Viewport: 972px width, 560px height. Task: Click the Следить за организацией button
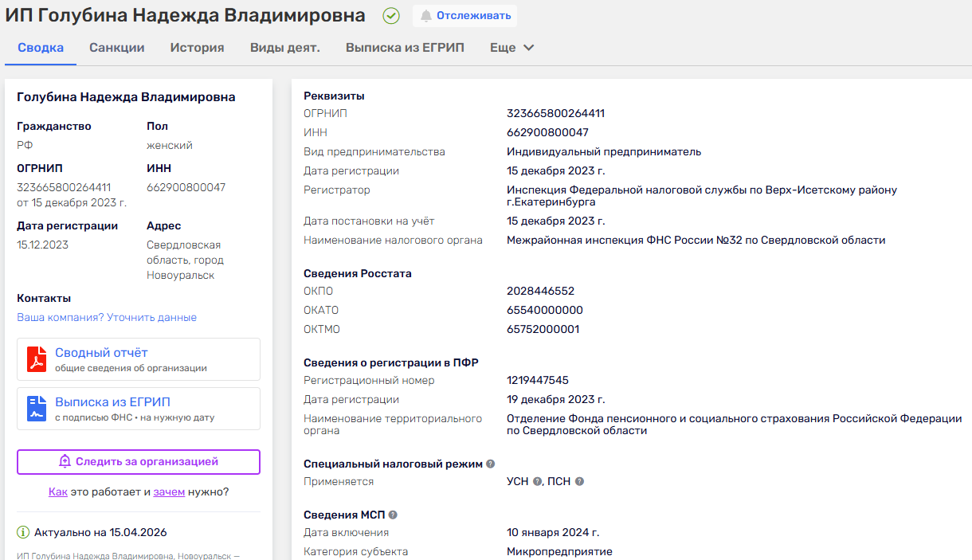(139, 462)
